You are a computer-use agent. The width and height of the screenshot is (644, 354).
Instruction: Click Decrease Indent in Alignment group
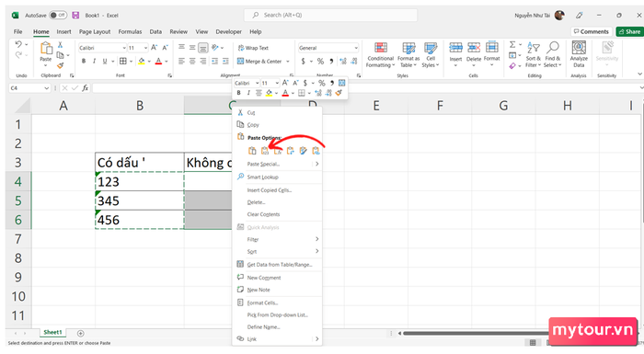click(x=214, y=62)
